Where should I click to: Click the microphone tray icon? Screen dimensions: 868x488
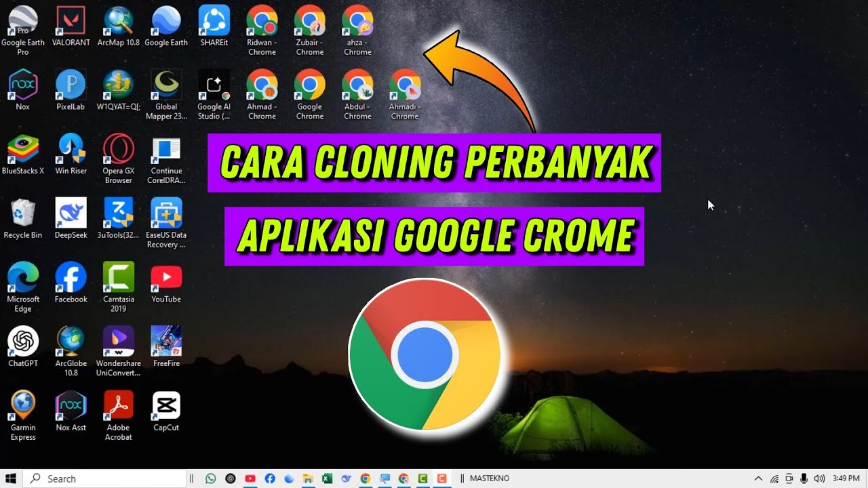[x=804, y=479]
